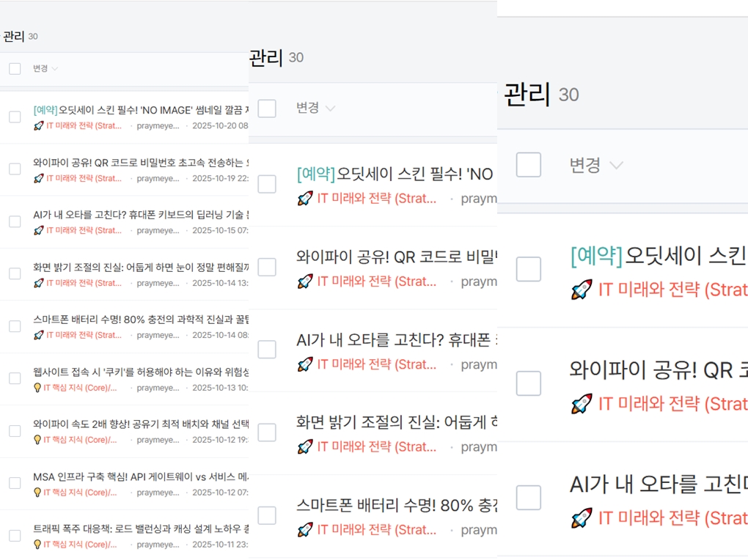Click the date 2025-10-12 19: on the 와이파이 속도 post
The height and width of the screenshot is (560, 748).
coord(221,440)
